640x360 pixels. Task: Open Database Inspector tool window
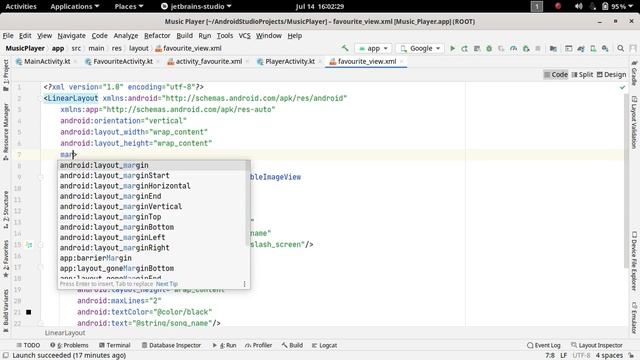pyautogui.click(x=171, y=345)
